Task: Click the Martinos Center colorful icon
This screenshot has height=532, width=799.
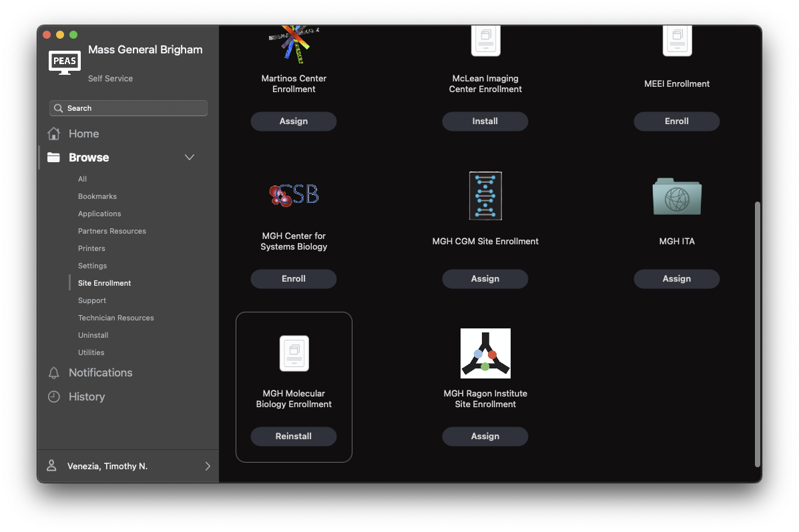Action: tap(294, 44)
